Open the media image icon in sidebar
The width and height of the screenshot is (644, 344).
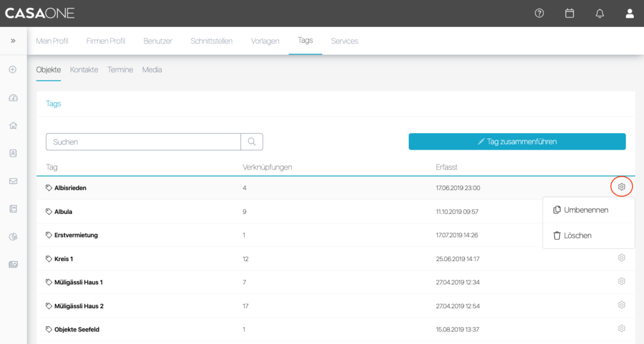click(x=13, y=264)
